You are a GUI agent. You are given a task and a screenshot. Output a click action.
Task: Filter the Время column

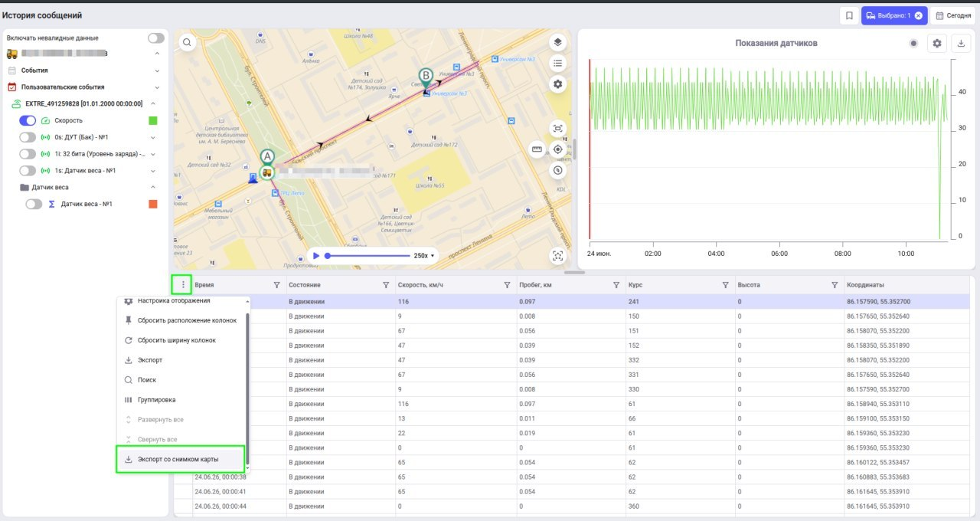click(x=276, y=285)
